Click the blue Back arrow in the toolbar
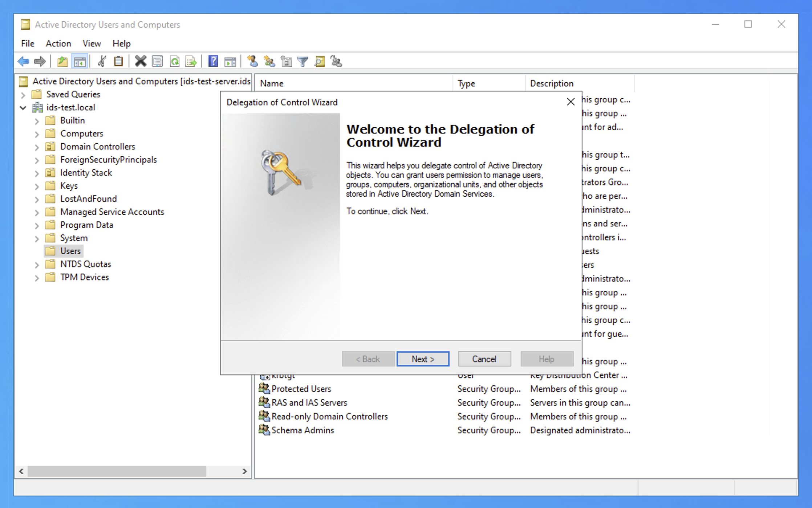The height and width of the screenshot is (508, 812). click(24, 61)
